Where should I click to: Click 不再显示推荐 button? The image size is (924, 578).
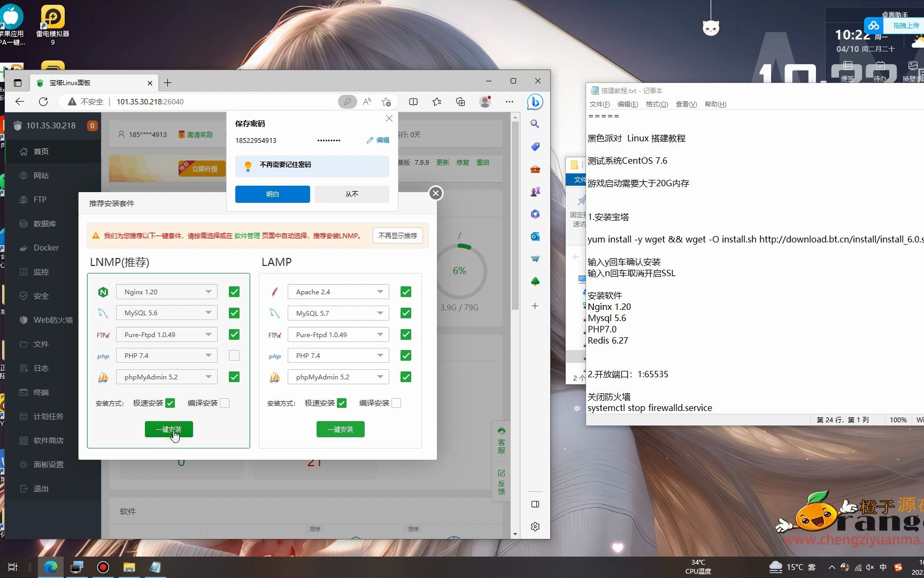click(398, 235)
